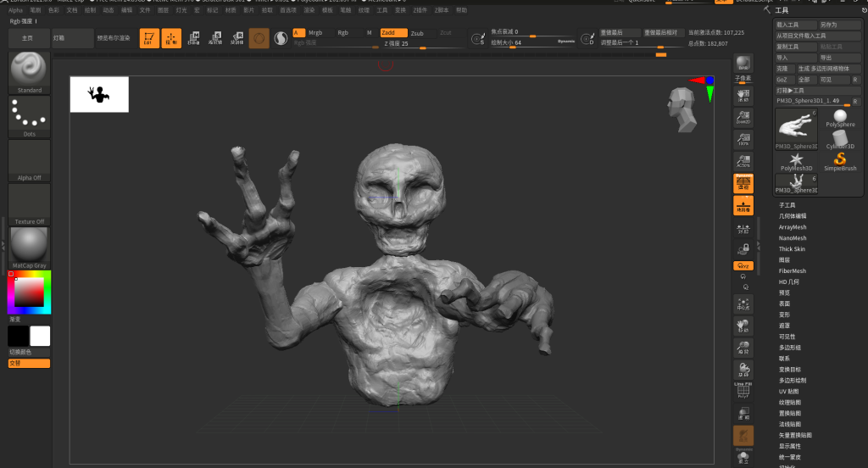Toggle the floor grid (地网格) icon
The image size is (868, 468).
[x=743, y=205]
